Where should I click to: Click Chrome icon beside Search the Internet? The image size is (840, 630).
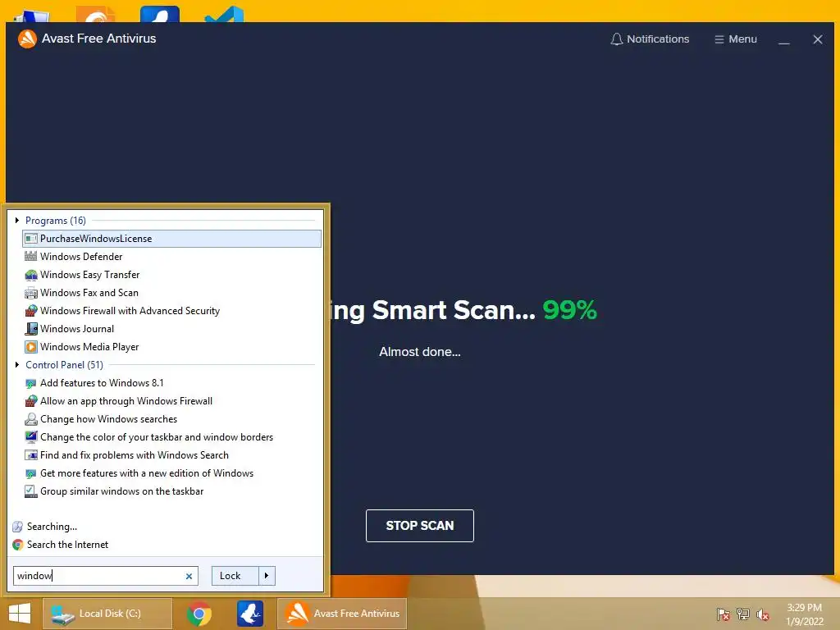pos(18,545)
